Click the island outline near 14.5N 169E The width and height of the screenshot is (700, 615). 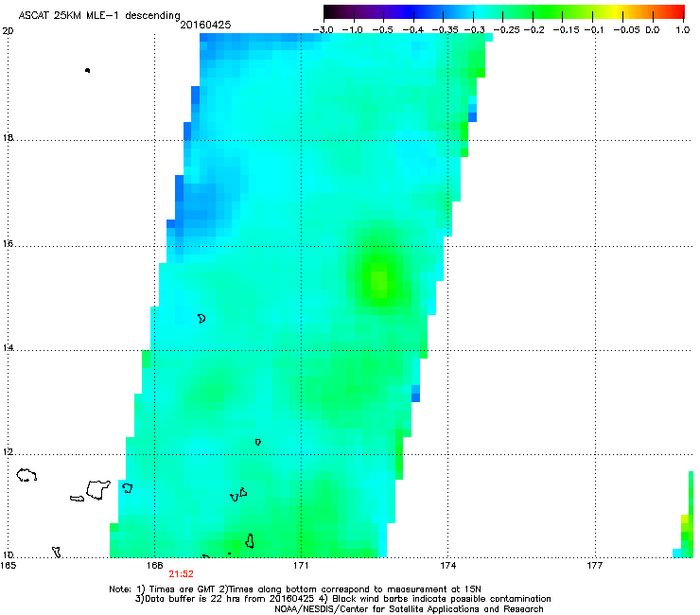(201, 319)
